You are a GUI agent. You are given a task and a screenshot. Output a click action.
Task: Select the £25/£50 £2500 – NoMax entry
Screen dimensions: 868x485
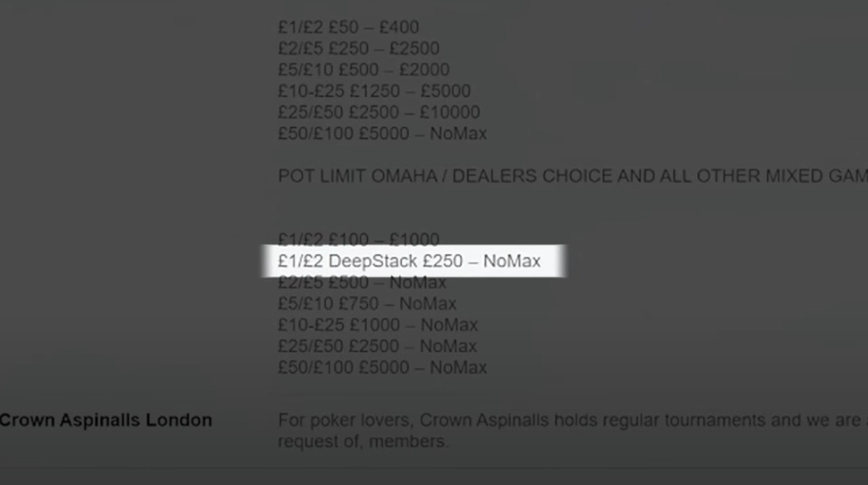click(x=377, y=346)
